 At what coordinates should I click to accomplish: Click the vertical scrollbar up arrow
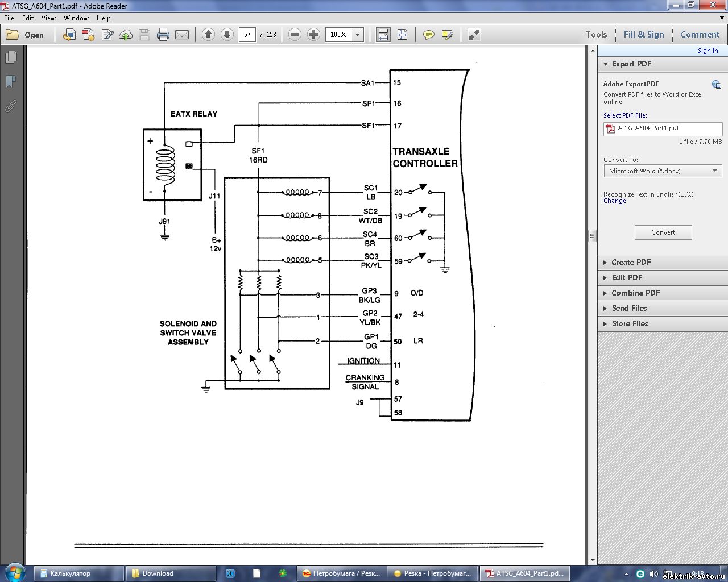592,51
